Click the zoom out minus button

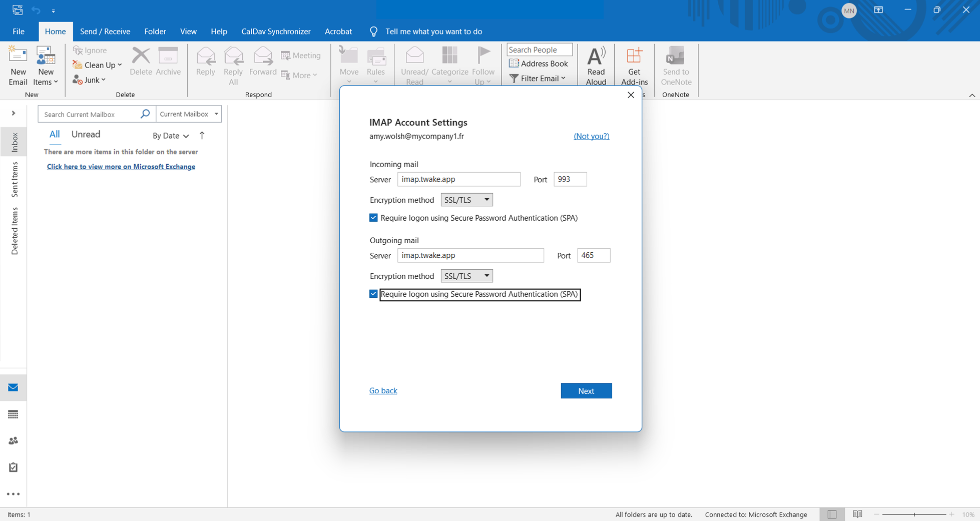(x=876, y=514)
